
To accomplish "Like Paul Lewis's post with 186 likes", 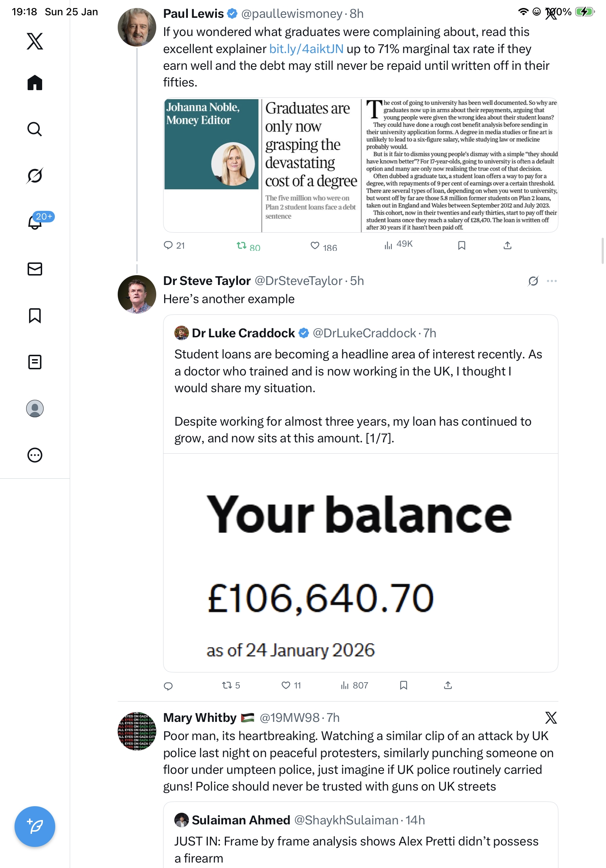I will tap(315, 246).
